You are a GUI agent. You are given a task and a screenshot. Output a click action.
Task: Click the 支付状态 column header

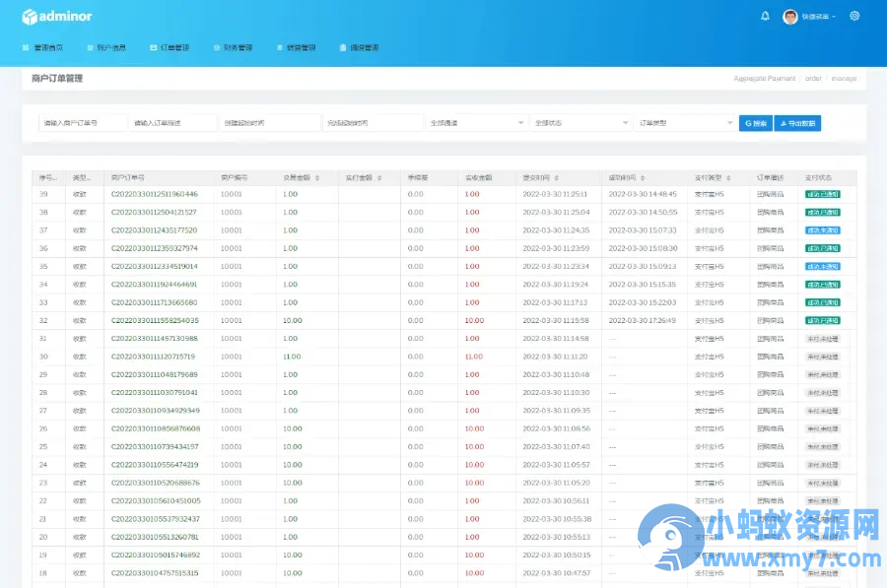[818, 177]
